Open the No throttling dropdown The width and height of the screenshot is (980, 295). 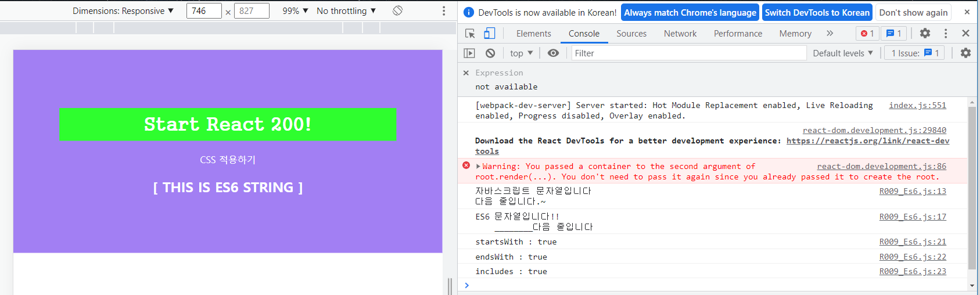[346, 11]
